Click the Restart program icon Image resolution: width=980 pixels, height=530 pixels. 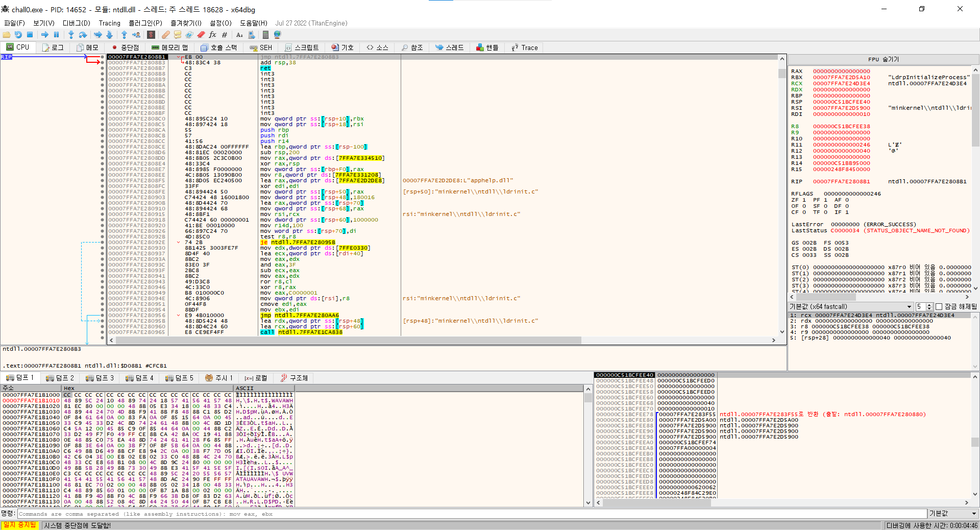click(18, 35)
